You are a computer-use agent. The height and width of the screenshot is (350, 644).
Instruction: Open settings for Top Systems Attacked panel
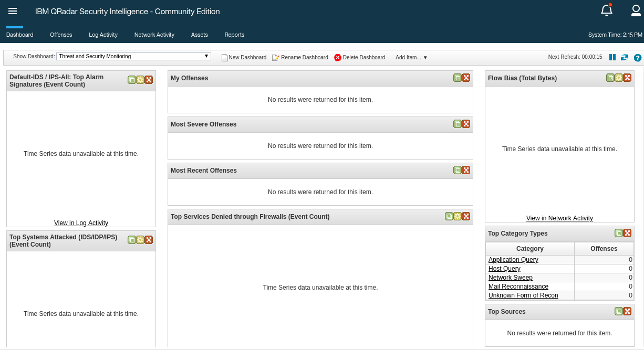coord(140,240)
